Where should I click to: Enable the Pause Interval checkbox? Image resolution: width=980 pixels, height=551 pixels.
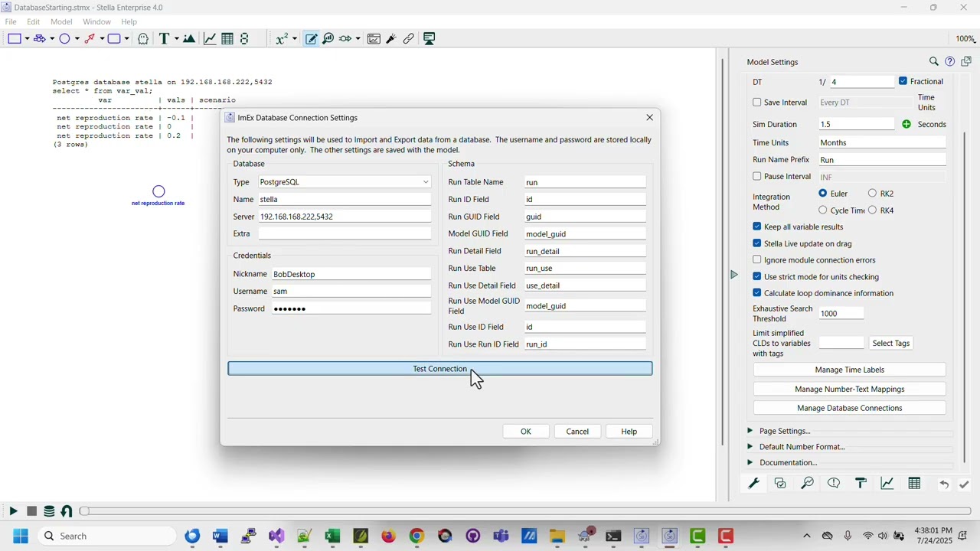757,176
